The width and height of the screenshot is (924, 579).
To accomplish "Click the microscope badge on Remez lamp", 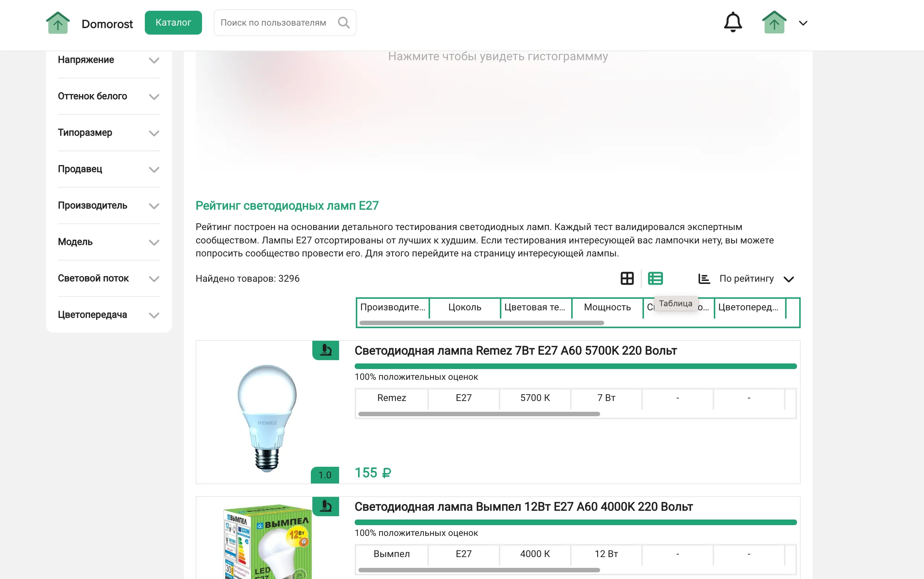I will [x=326, y=350].
